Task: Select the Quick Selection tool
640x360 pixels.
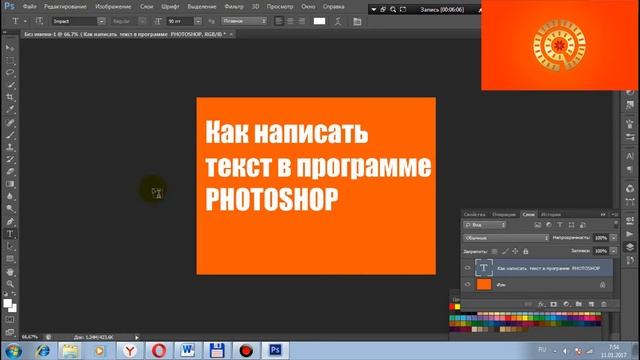Action: [10, 85]
